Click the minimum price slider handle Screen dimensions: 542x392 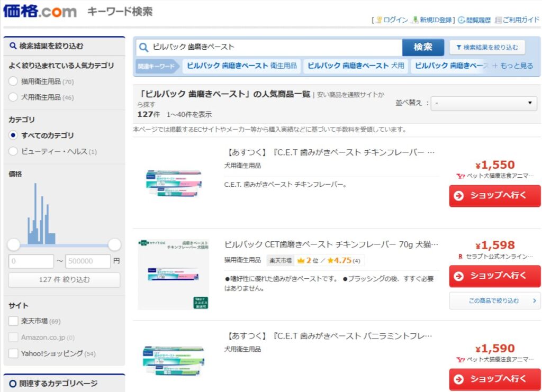(14, 244)
